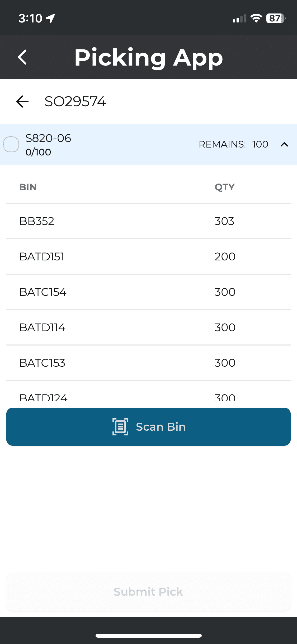Tap the back arrow beside SO29574

[x=22, y=102]
